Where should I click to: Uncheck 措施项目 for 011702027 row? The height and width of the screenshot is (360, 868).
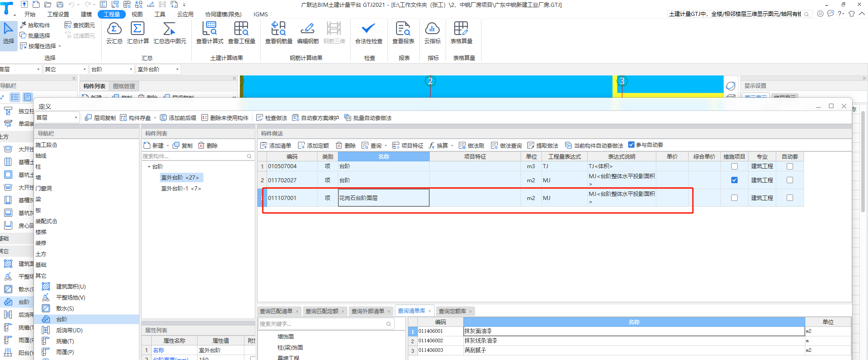click(x=734, y=180)
